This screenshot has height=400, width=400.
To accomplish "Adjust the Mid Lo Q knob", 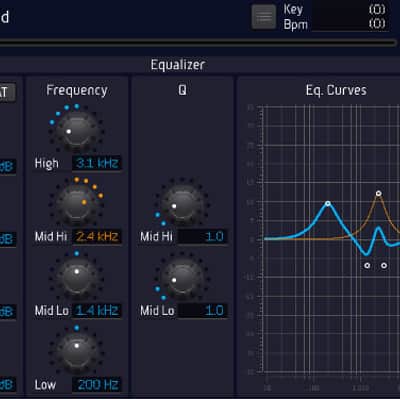I will click(x=182, y=279).
